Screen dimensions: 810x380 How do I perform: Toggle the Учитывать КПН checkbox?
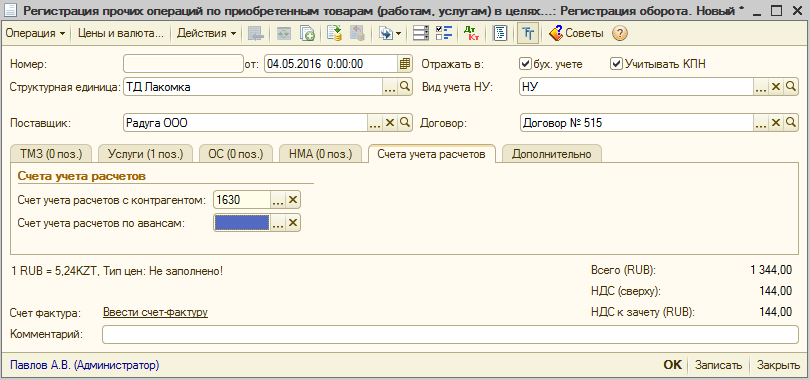(616, 64)
